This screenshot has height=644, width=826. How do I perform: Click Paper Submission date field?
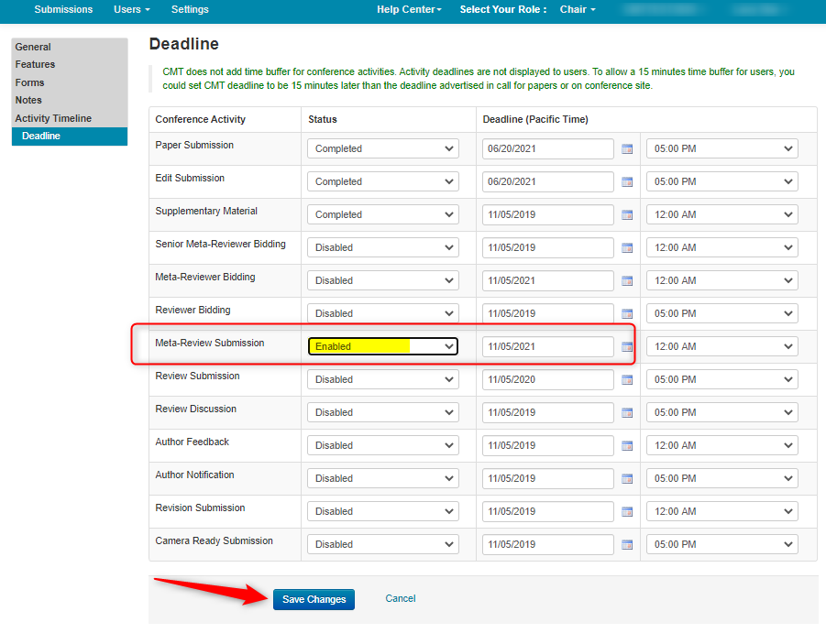(x=548, y=148)
